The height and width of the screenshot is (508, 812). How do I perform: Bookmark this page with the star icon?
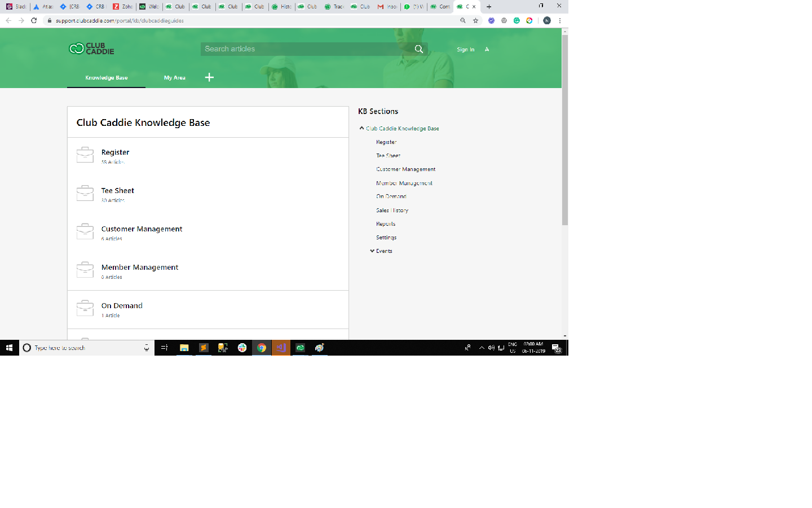pyautogui.click(x=475, y=20)
